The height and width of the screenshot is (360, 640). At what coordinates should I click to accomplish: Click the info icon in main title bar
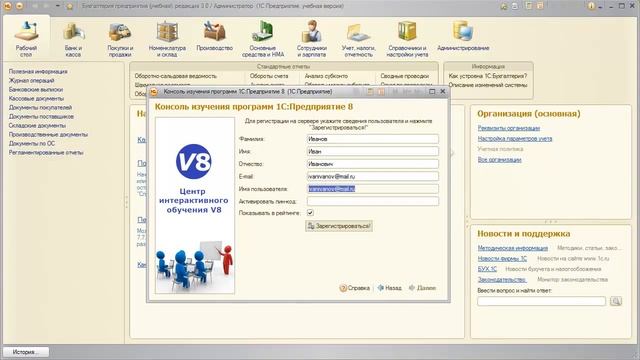coord(591,6)
